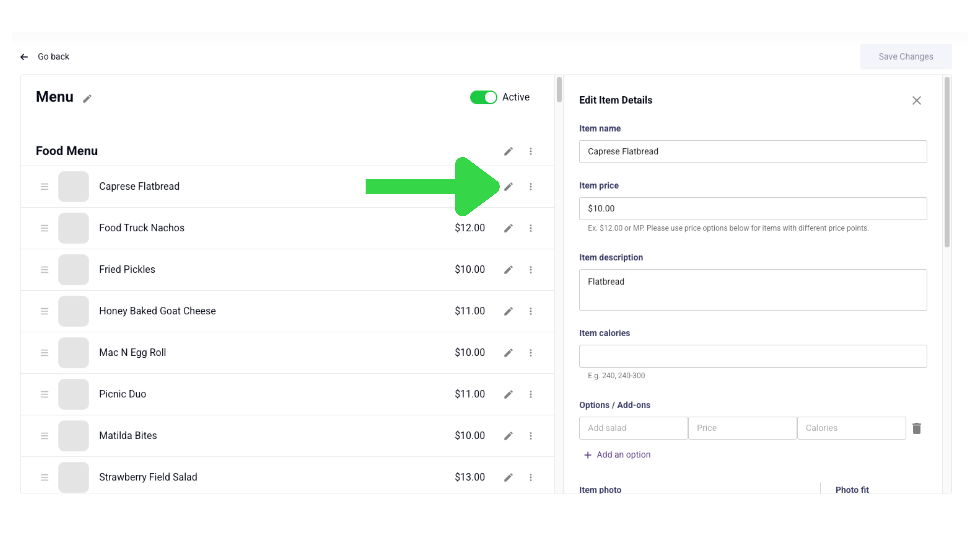Viewport: 980px width, 551px height.
Task: Grab Food Truck Nachos drag handle
Action: coord(45,228)
